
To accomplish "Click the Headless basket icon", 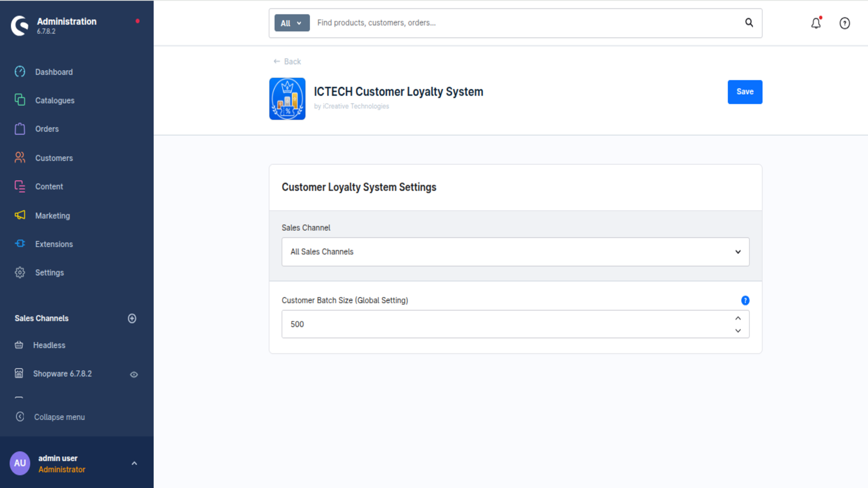I will pyautogui.click(x=19, y=345).
